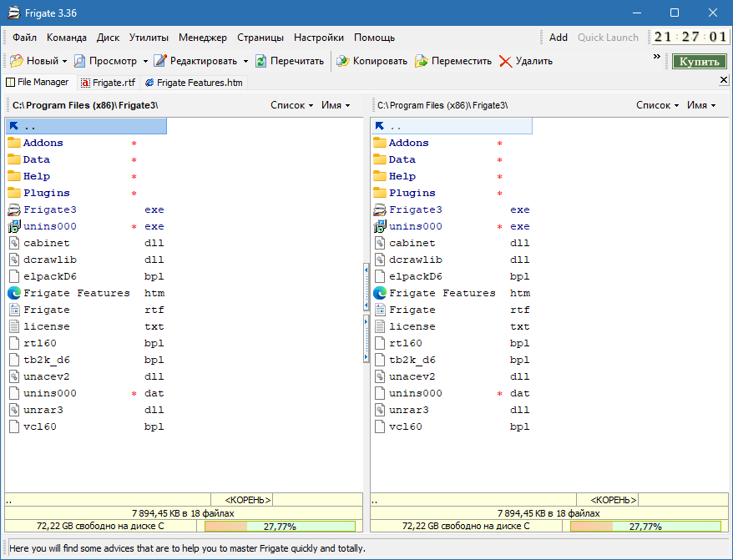This screenshot has width=733, height=560.
Task: Click the right panel disk usage bar
Action: point(645,527)
